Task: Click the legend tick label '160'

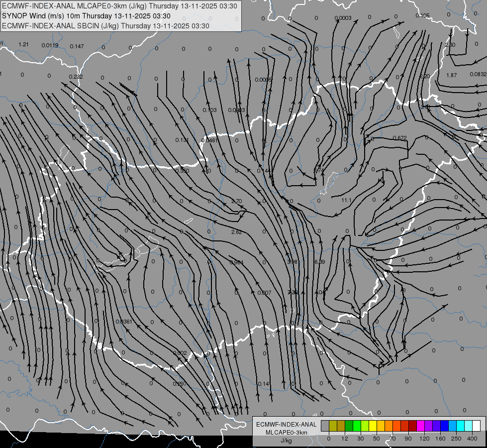Action: click(x=440, y=439)
